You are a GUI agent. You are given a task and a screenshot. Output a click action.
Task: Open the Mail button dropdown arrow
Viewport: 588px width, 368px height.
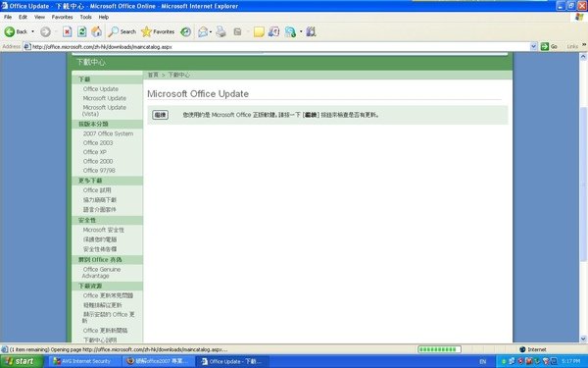click(211, 32)
